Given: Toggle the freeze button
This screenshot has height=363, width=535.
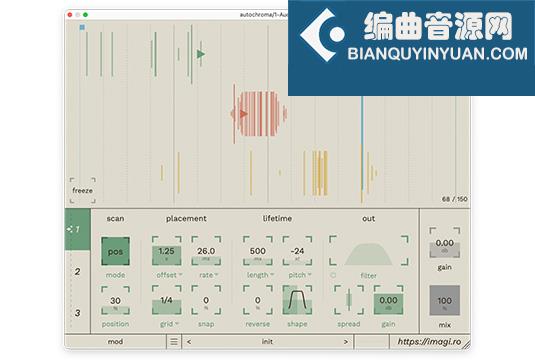Looking at the screenshot, I should point(83,190).
